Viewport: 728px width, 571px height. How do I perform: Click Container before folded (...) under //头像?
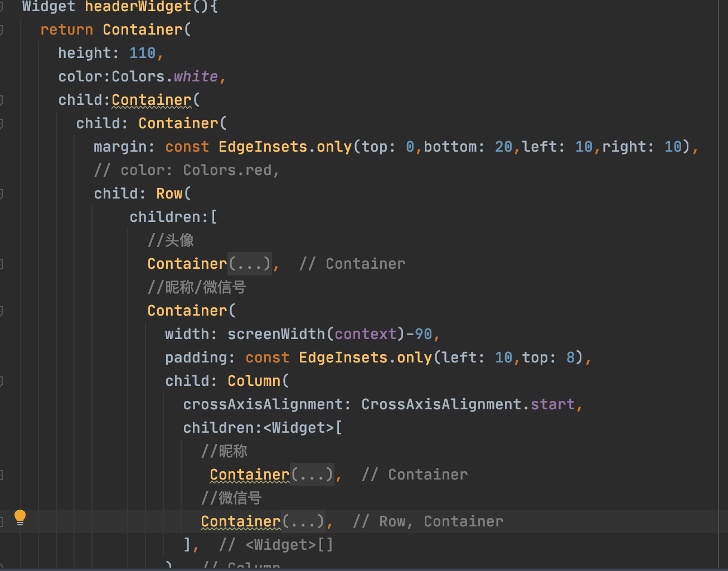click(187, 264)
